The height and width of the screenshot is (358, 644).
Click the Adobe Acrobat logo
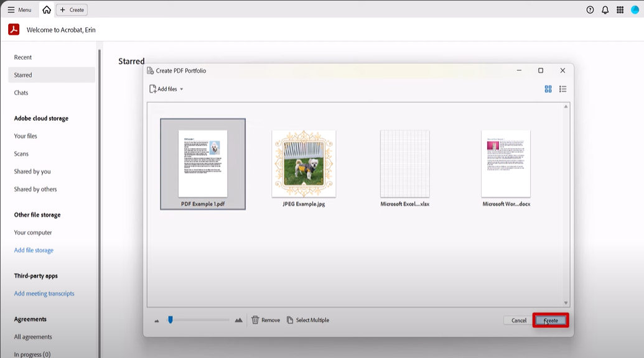coord(12,28)
